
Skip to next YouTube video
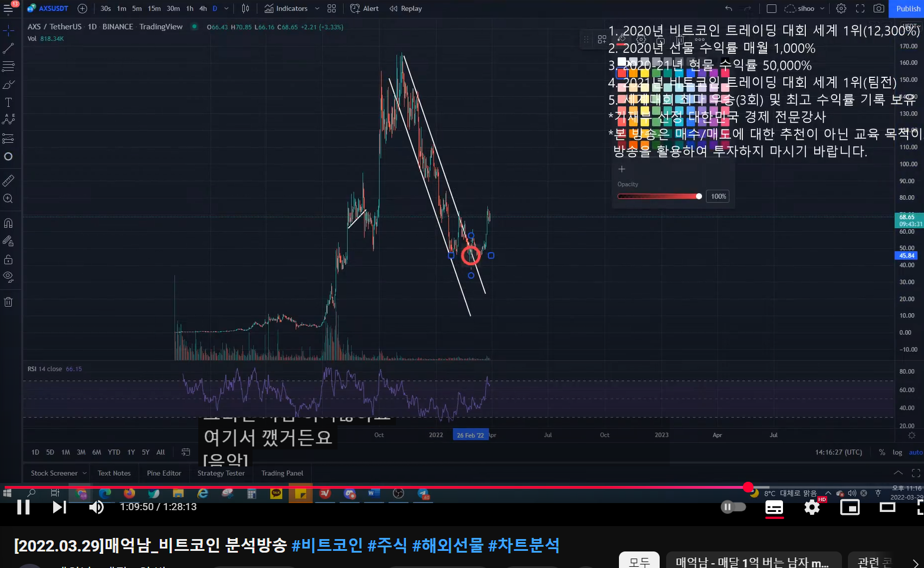pos(59,507)
